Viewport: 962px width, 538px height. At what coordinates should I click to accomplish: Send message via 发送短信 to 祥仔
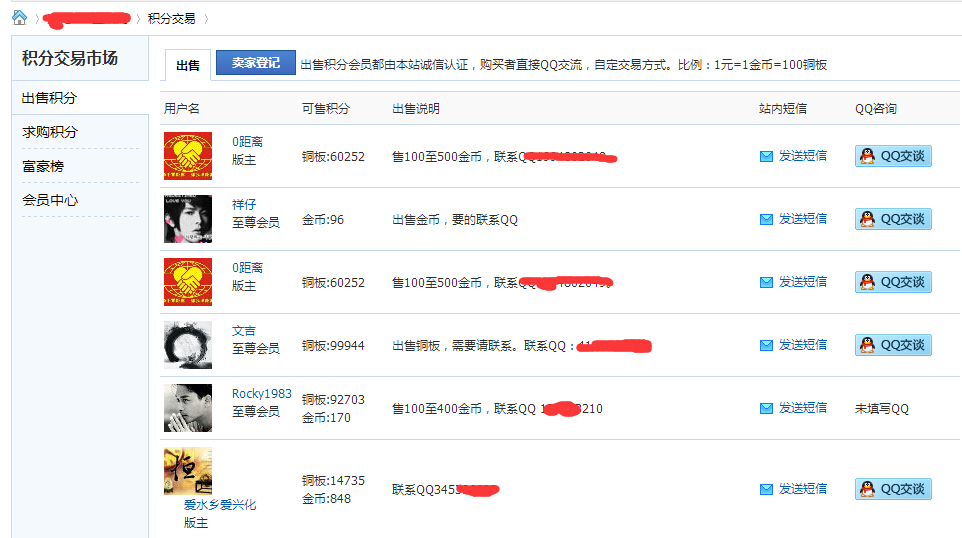tap(802, 219)
